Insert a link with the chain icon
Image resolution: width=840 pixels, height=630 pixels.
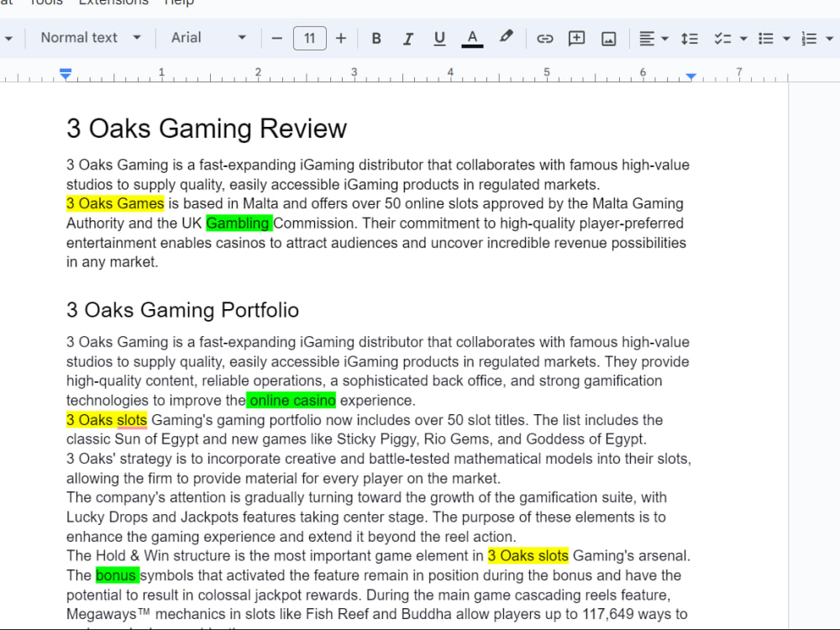(x=545, y=39)
